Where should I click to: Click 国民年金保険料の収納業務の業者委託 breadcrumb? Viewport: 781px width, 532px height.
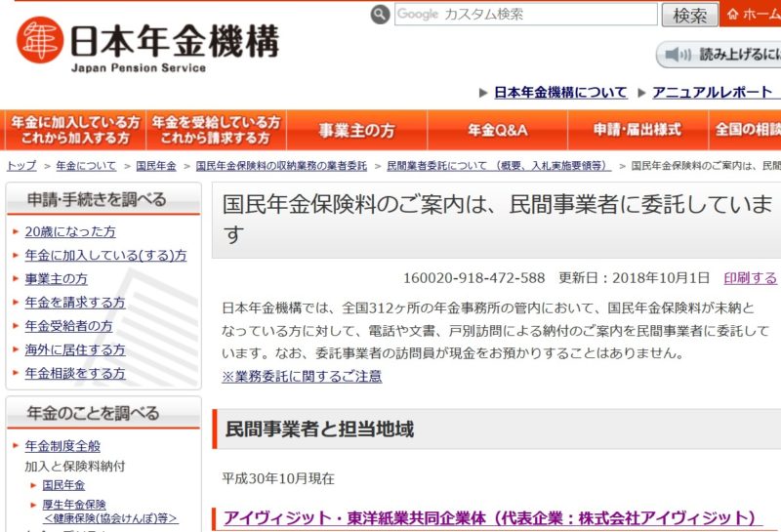[x=281, y=166]
